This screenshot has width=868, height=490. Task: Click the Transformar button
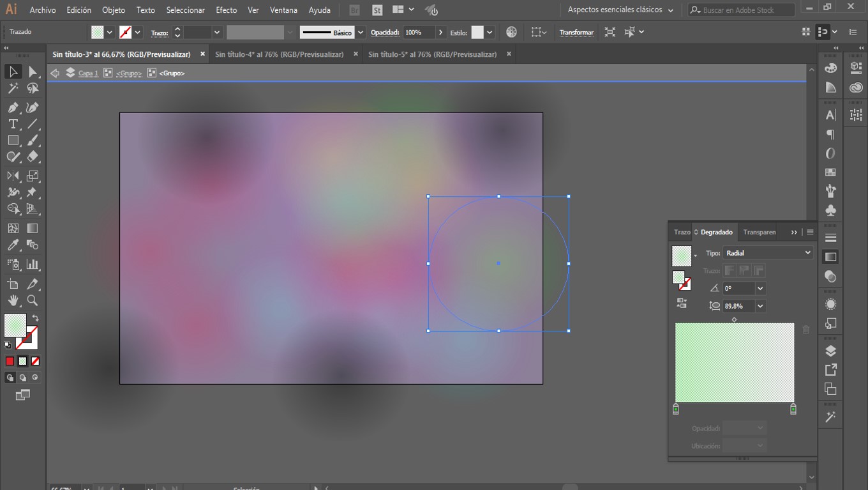click(x=576, y=32)
